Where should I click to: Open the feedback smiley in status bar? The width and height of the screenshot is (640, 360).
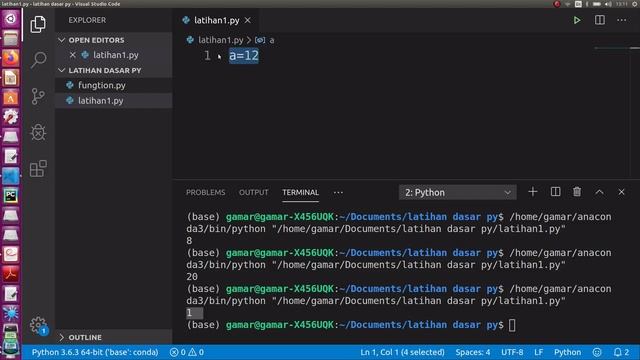(x=597, y=352)
